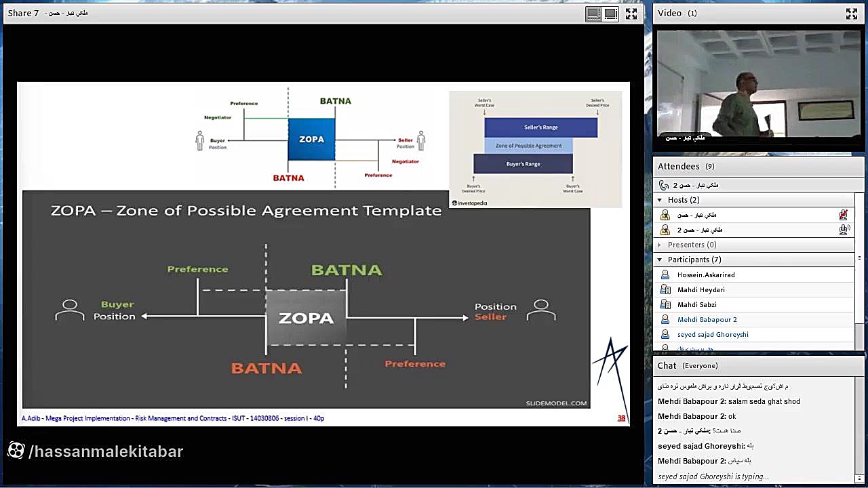Click the small blue ZOPA diagram at top of slide
The width and height of the screenshot is (868, 488).
pos(311,139)
